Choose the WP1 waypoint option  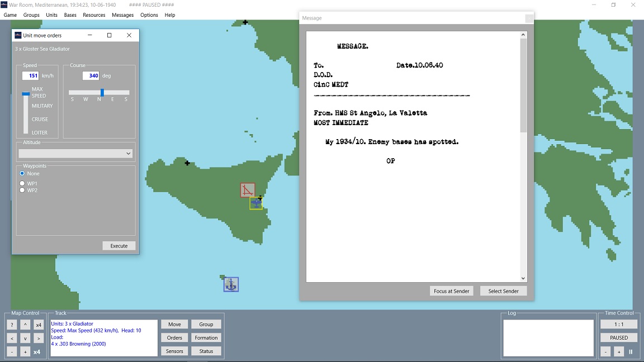(x=22, y=183)
